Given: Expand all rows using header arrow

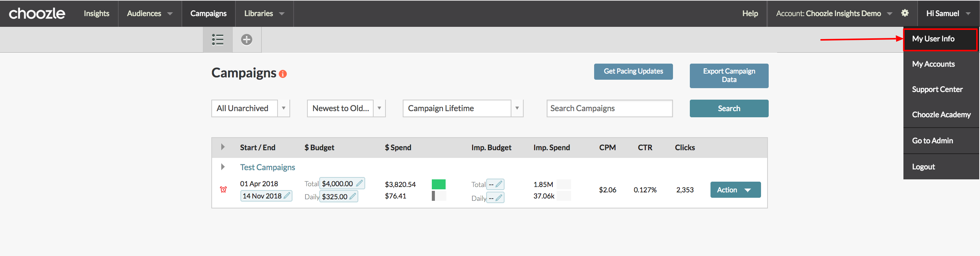Looking at the screenshot, I should coord(223,147).
